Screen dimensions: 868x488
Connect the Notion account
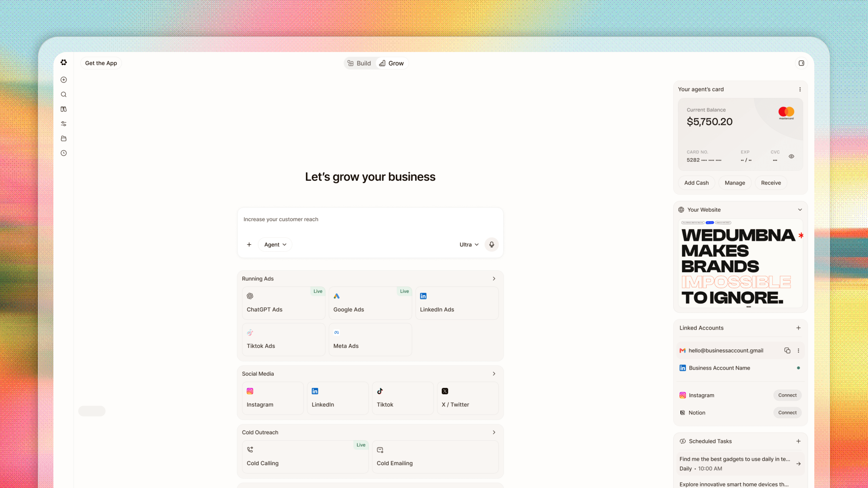pos(788,413)
